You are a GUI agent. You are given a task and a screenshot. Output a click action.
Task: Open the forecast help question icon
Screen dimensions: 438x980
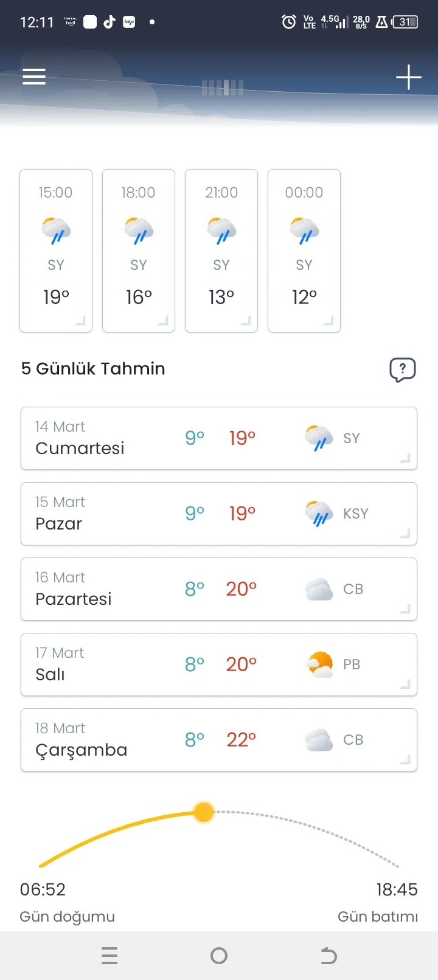pyautogui.click(x=402, y=369)
